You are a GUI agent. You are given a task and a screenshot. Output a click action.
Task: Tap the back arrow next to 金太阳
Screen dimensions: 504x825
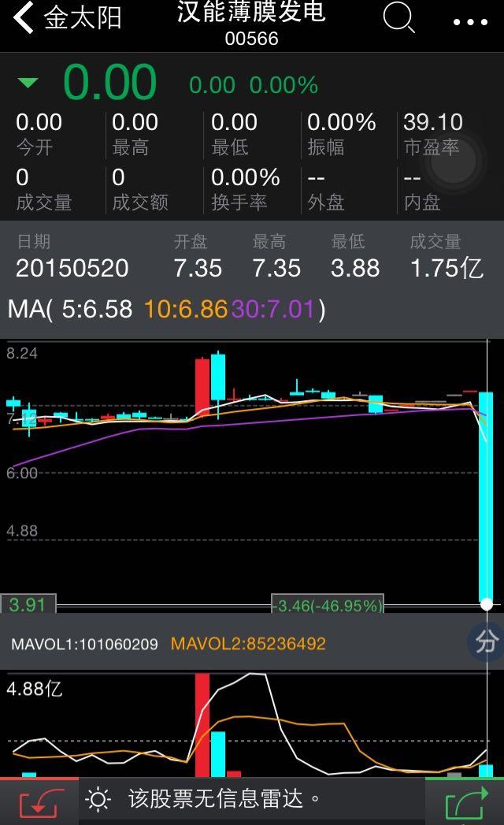pyautogui.click(x=24, y=17)
